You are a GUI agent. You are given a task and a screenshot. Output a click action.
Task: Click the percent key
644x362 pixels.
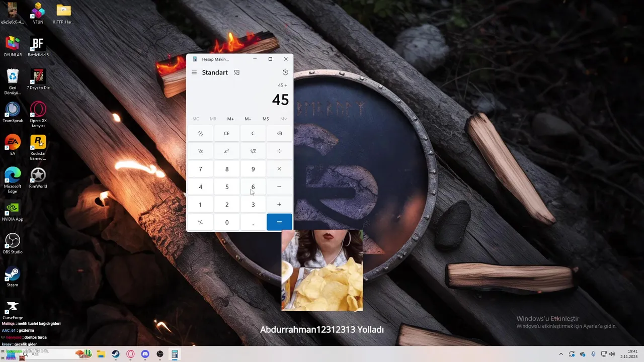pos(200,133)
